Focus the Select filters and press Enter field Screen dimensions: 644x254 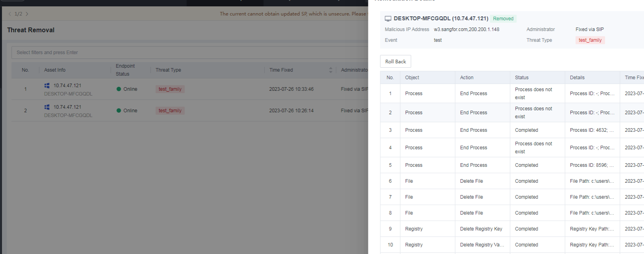(x=190, y=53)
